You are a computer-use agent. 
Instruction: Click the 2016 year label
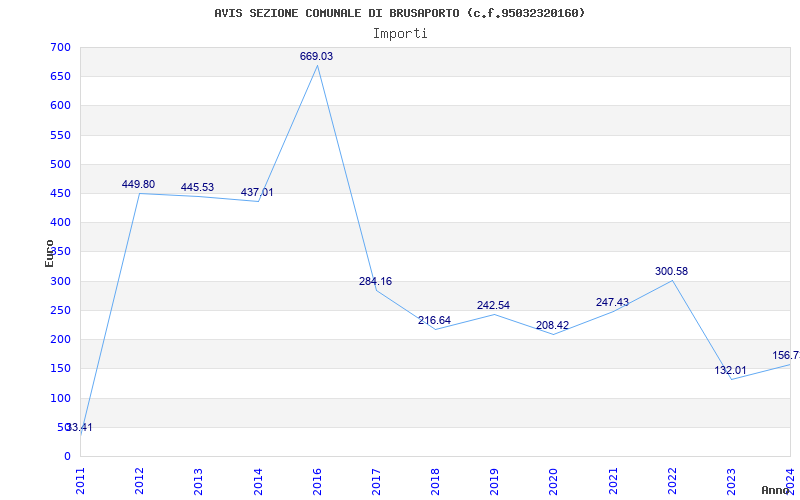317,481
